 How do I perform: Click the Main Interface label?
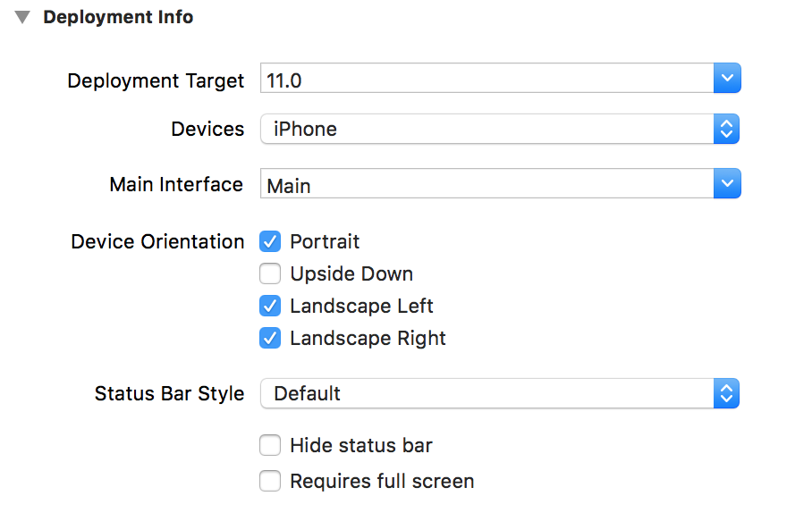pyautogui.click(x=176, y=184)
